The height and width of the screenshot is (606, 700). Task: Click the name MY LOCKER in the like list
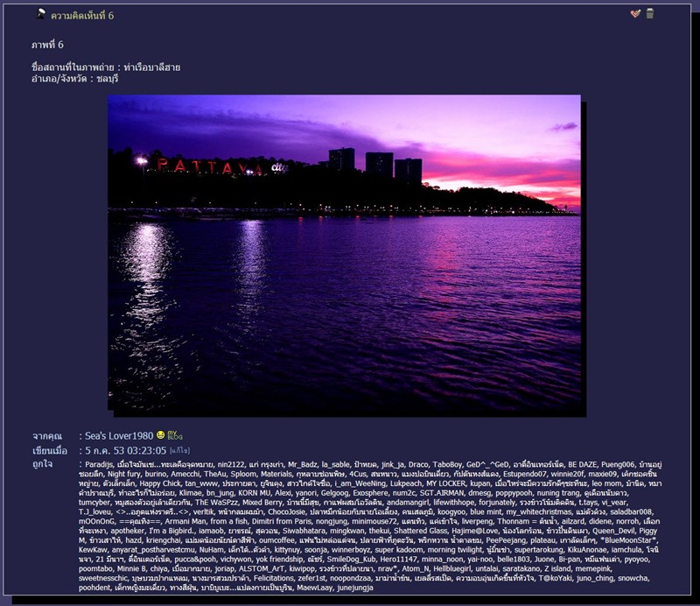(446, 483)
